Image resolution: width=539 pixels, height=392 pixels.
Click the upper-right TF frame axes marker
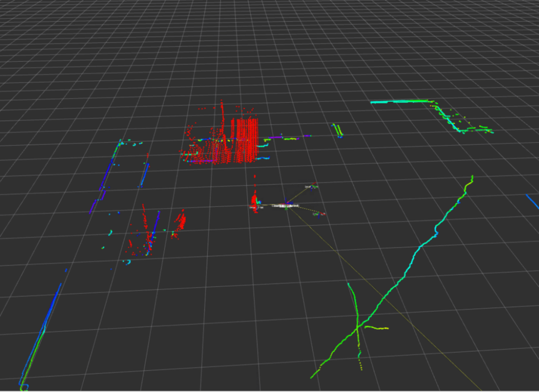point(311,187)
